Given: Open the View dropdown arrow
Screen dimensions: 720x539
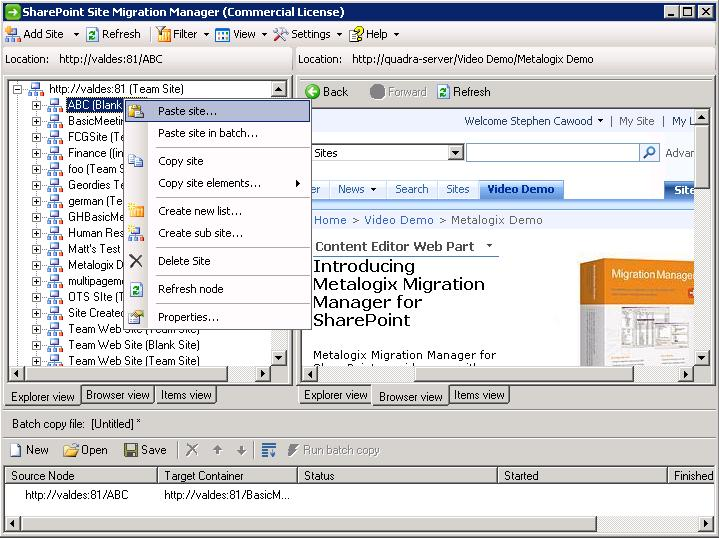Looking at the screenshot, I should coord(264,35).
